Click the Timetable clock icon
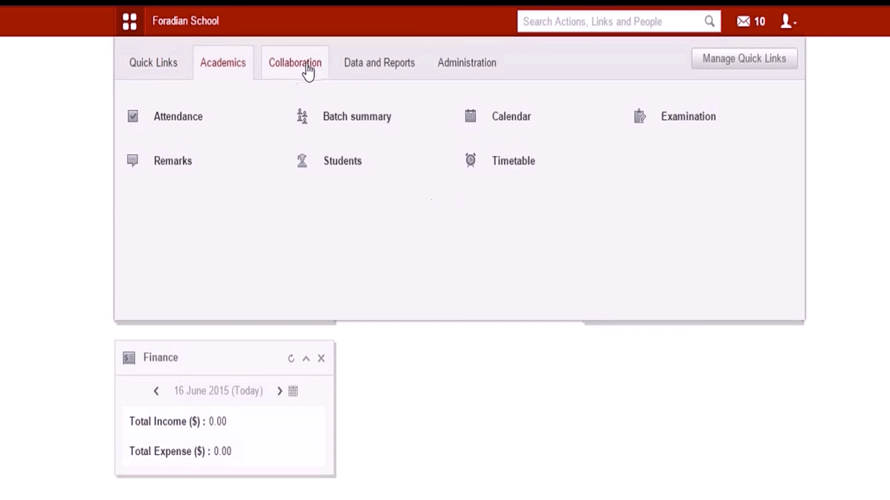890x500 pixels. (470, 160)
